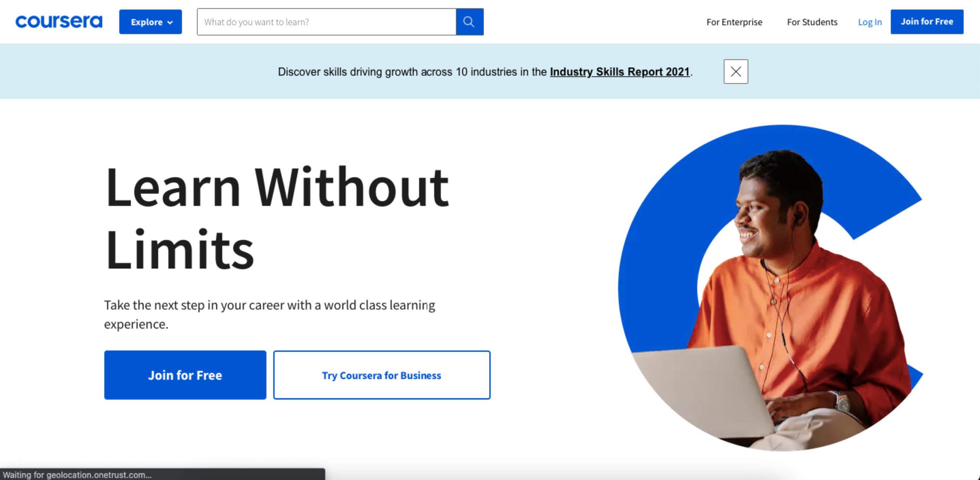Image resolution: width=980 pixels, height=480 pixels.
Task: Click the Log In link
Action: point(870,22)
